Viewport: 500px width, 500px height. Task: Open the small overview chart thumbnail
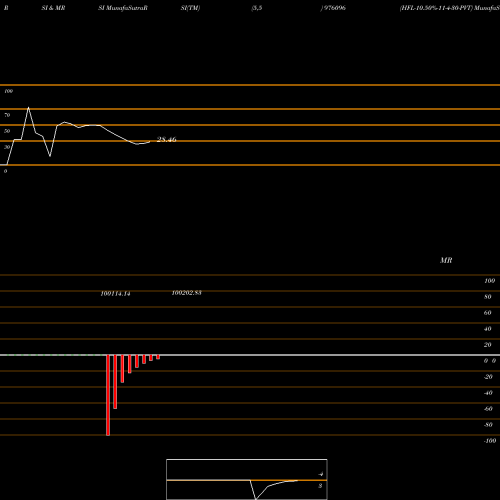coord(247,479)
